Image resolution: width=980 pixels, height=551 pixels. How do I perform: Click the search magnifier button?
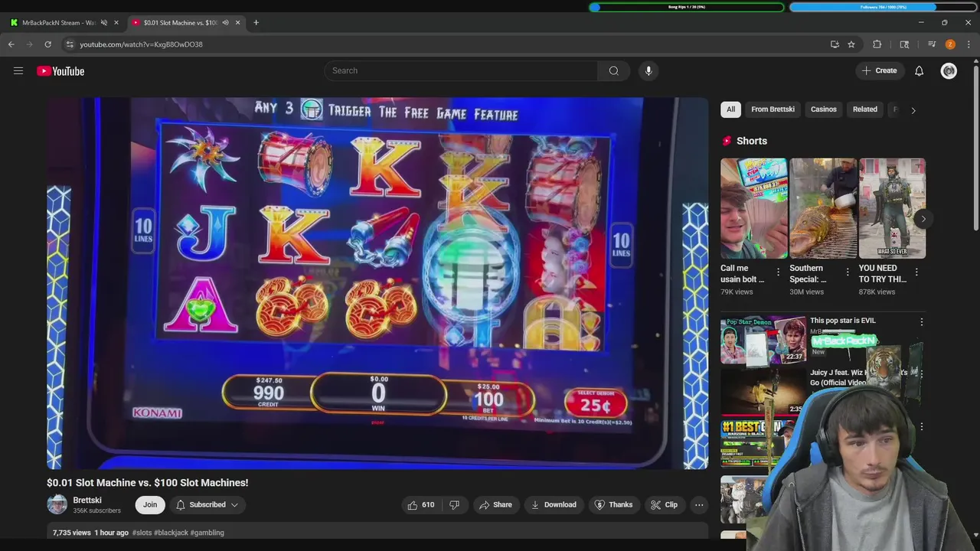613,70
